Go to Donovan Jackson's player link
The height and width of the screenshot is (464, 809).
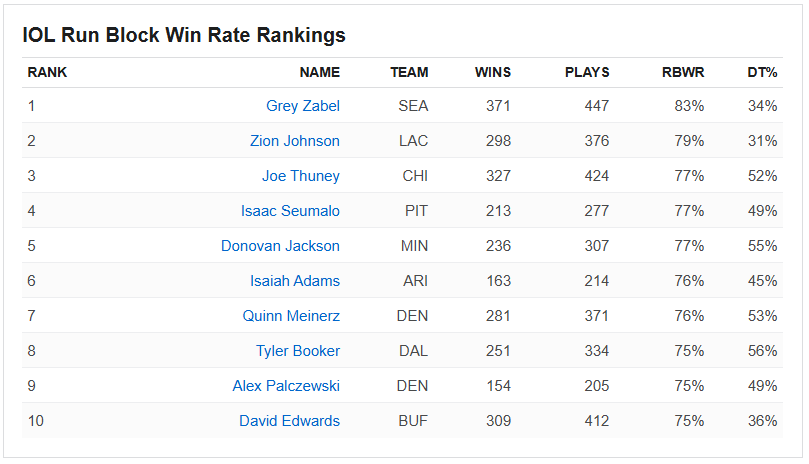(280, 246)
